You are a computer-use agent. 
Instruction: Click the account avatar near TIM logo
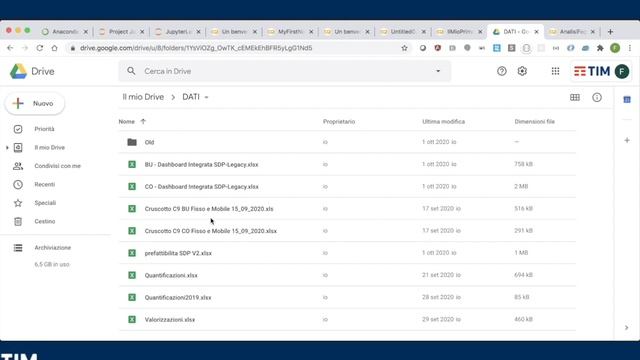[622, 71]
